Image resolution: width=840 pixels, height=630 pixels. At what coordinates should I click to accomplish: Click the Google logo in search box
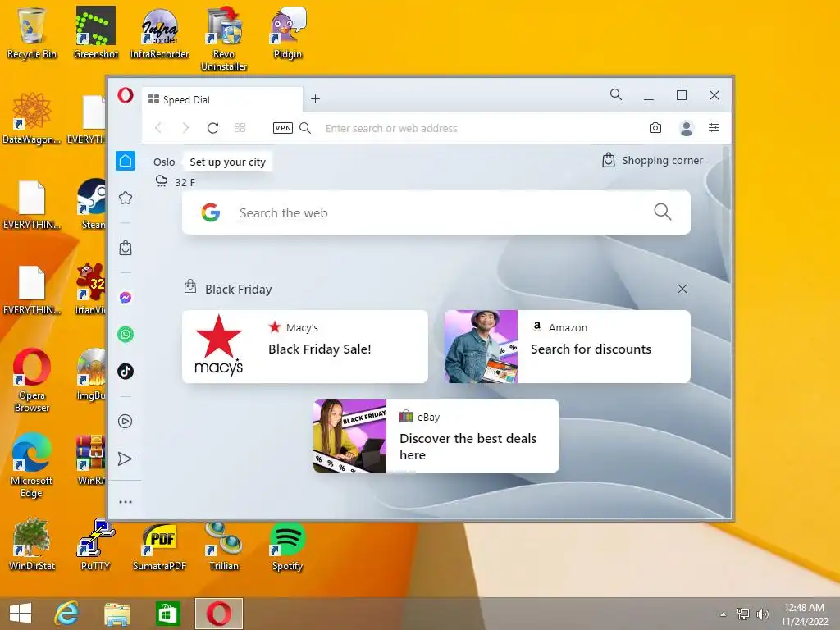(x=211, y=212)
